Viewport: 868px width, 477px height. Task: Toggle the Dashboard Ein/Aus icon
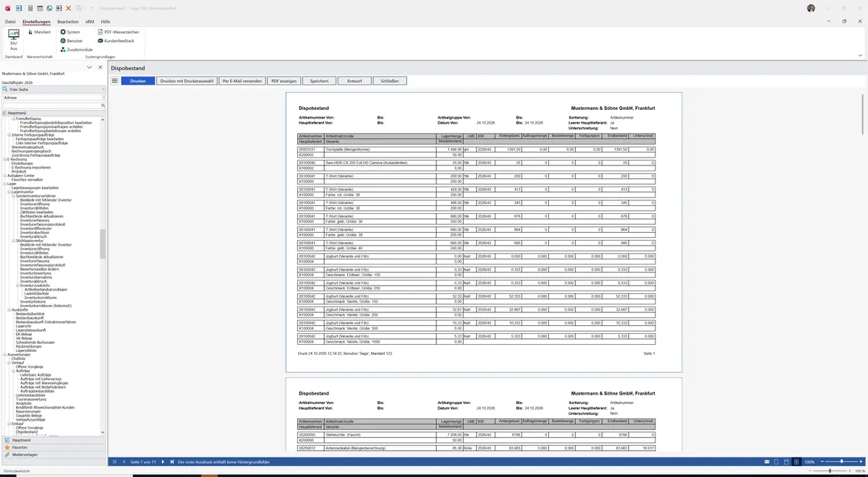[14, 40]
